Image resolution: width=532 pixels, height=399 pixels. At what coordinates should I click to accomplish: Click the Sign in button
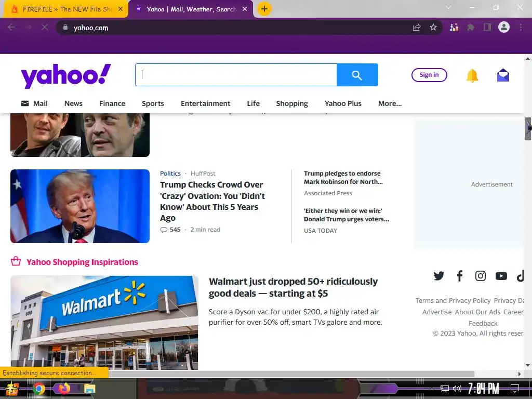click(429, 75)
